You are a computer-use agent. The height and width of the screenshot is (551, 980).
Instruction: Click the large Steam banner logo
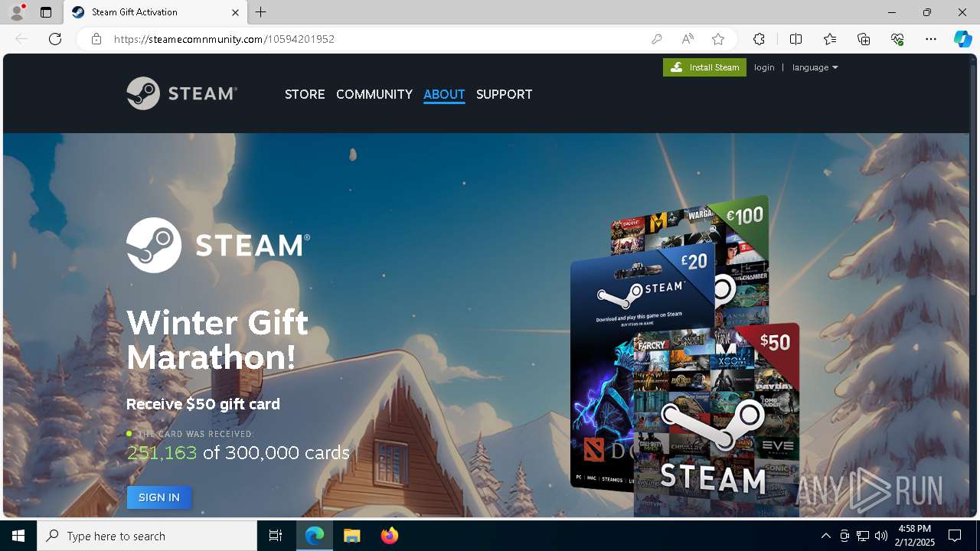point(218,245)
